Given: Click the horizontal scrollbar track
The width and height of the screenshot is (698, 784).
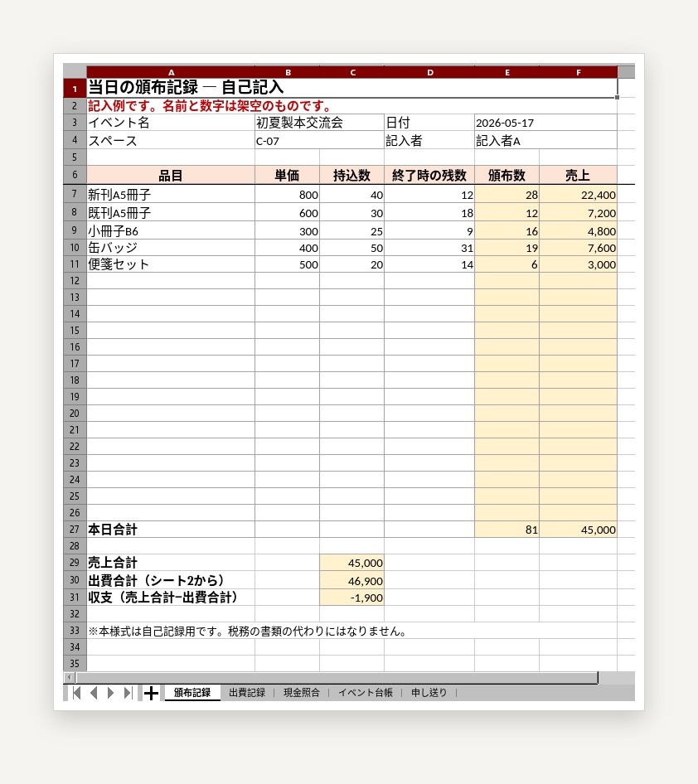Looking at the screenshot, I should pos(336,677).
